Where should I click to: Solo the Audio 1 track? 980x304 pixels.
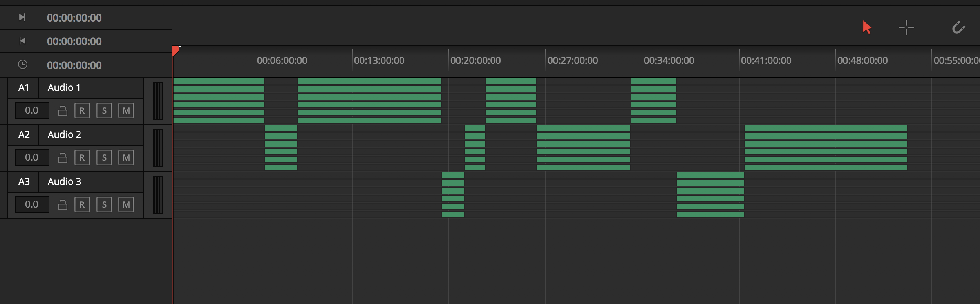click(104, 110)
